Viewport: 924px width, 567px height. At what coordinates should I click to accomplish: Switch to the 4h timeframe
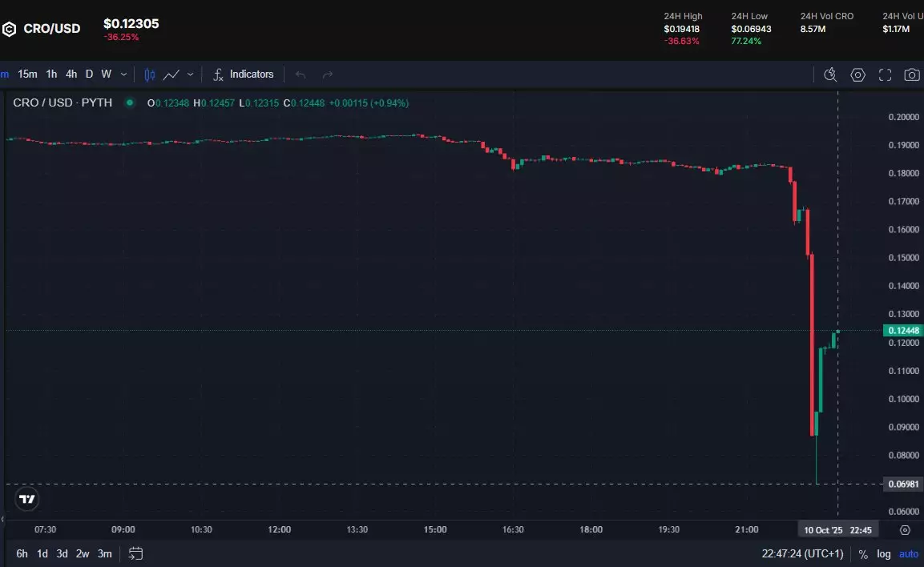tap(71, 74)
